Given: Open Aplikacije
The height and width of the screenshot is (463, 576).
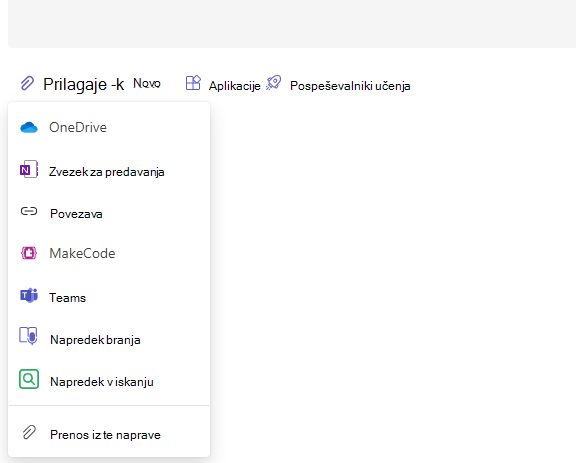Looking at the screenshot, I should coord(234,86).
